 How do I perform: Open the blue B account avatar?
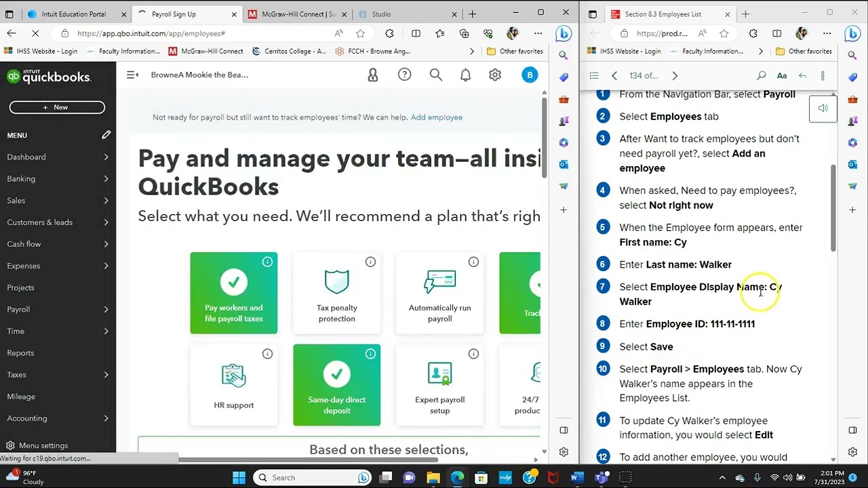pos(530,75)
